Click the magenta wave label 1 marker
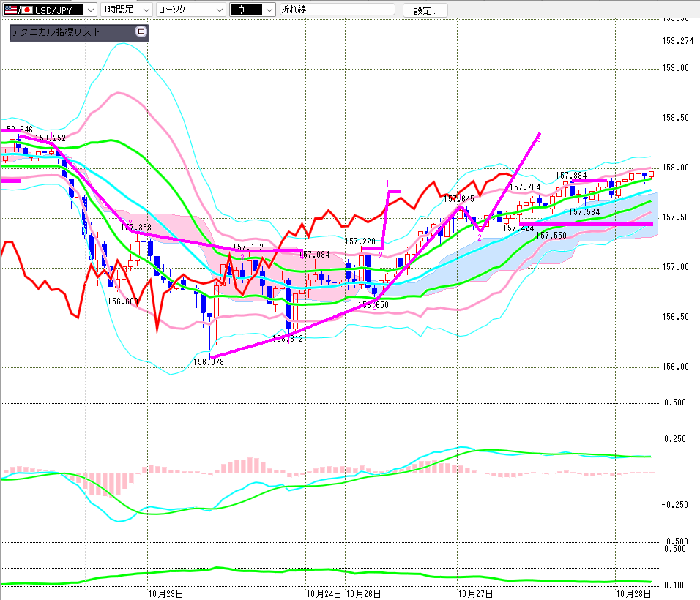This screenshot has height=600, width=700. click(x=387, y=184)
